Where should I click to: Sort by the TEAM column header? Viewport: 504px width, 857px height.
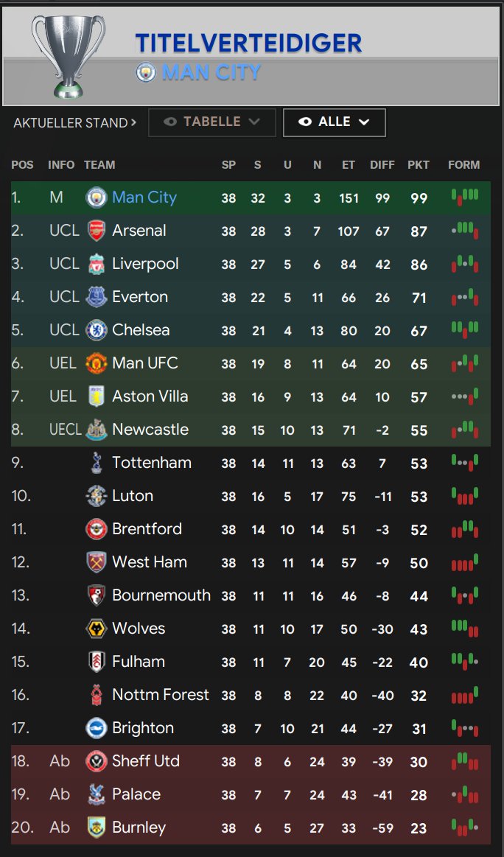point(99,165)
